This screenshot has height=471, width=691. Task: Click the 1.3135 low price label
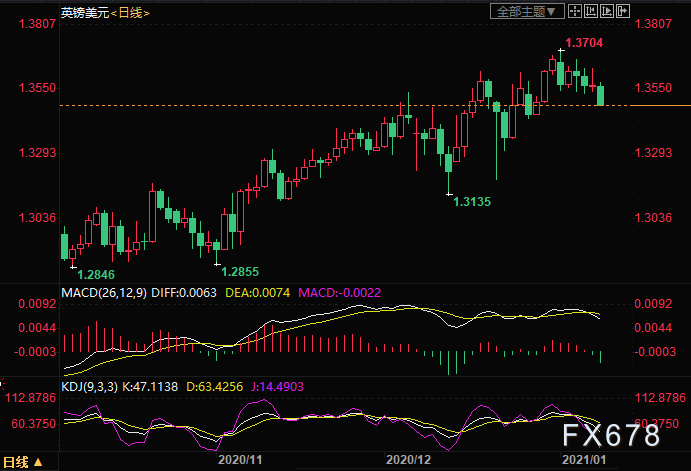tap(472, 202)
